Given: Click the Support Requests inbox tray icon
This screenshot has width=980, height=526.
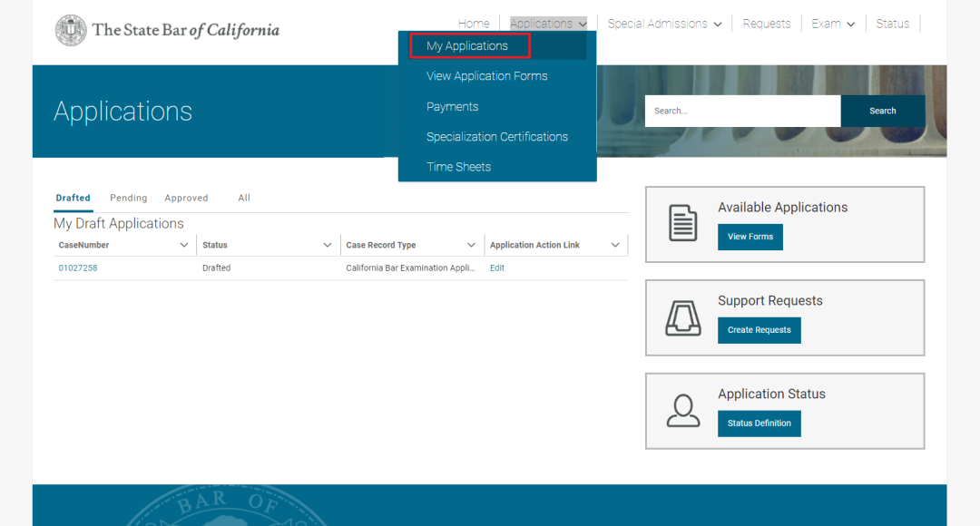Looking at the screenshot, I should pos(682,317).
